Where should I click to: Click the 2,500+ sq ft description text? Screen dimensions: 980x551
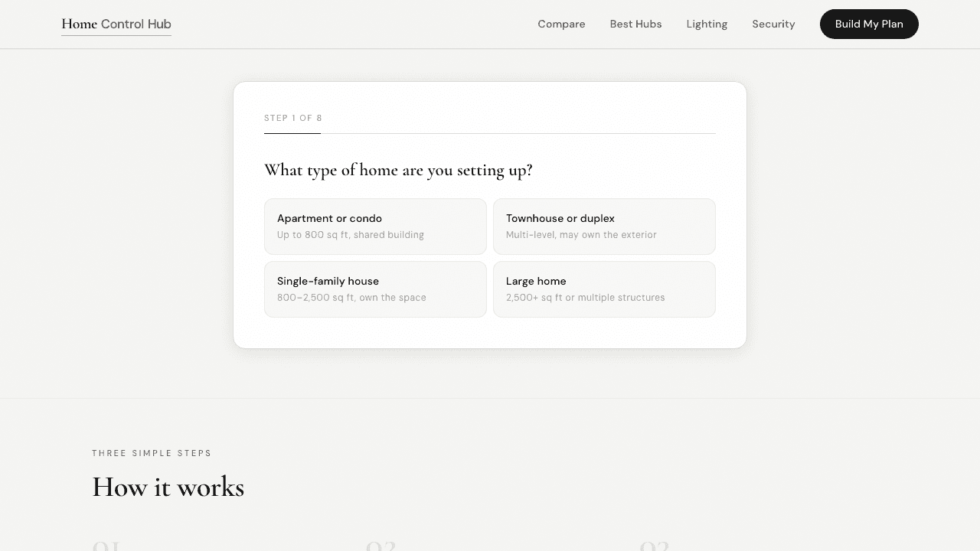[586, 298]
